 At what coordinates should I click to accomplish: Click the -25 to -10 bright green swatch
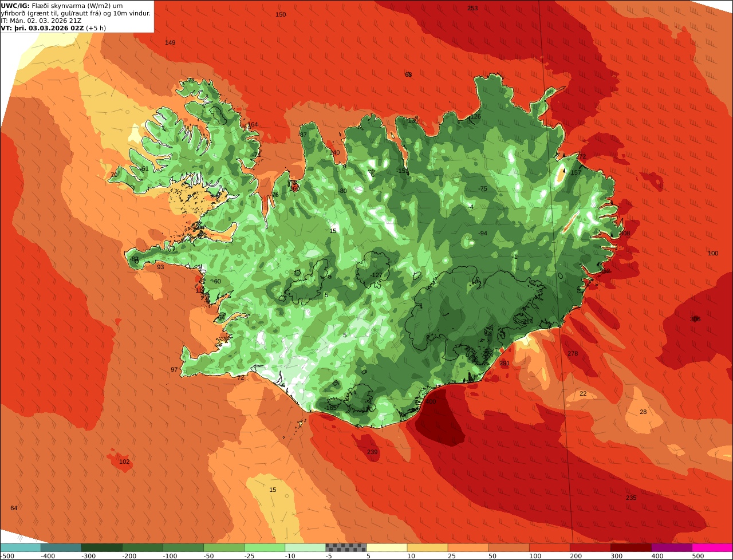click(x=264, y=547)
